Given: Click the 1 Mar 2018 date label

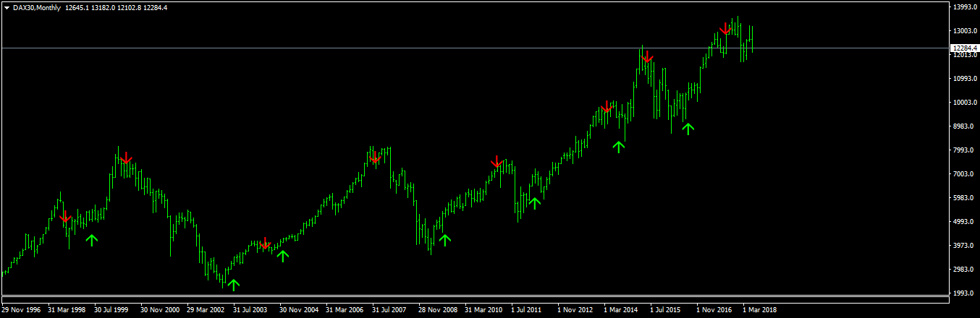Looking at the screenshot, I should (760, 309).
